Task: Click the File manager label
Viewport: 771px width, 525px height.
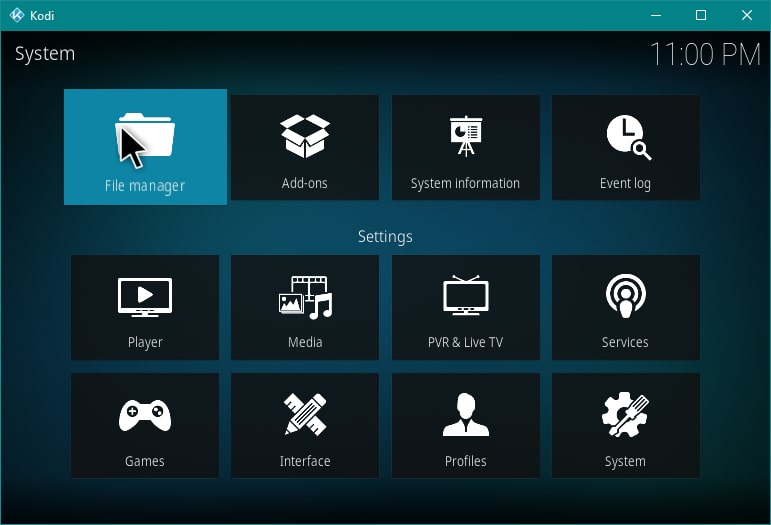Action: point(145,186)
